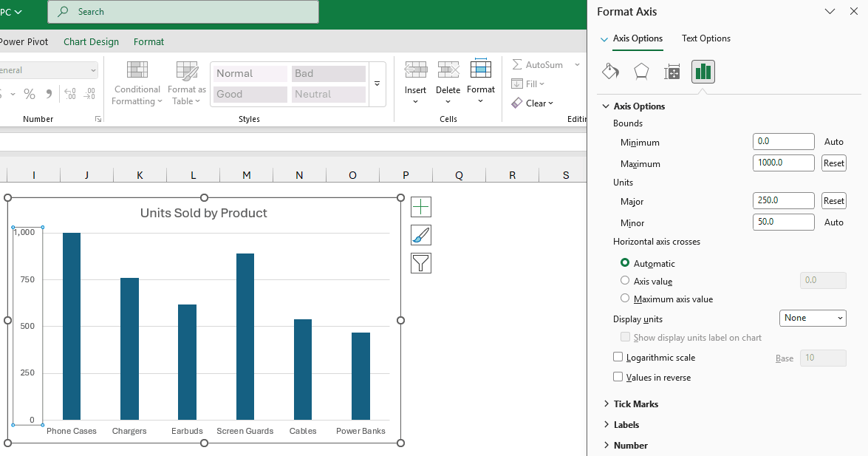Select the Maximum axis value option
Screen dimensions: 868x456
(x=625, y=298)
